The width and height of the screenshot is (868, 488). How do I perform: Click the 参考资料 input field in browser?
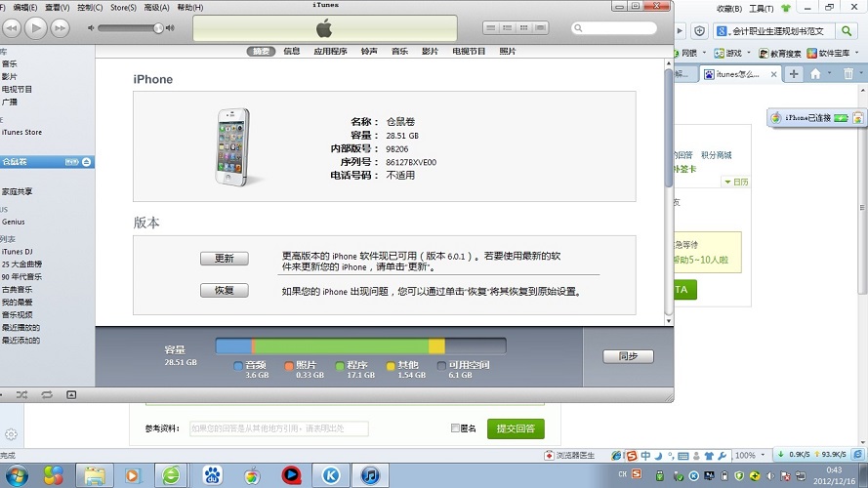(x=279, y=428)
